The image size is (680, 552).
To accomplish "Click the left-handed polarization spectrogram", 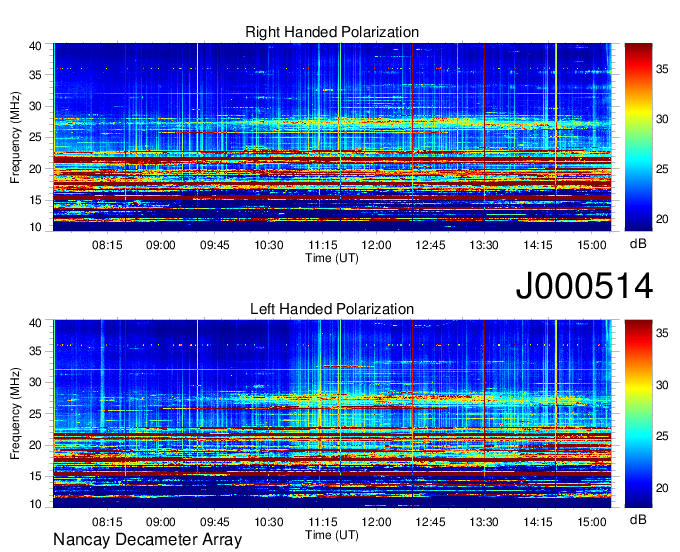I will [332, 414].
